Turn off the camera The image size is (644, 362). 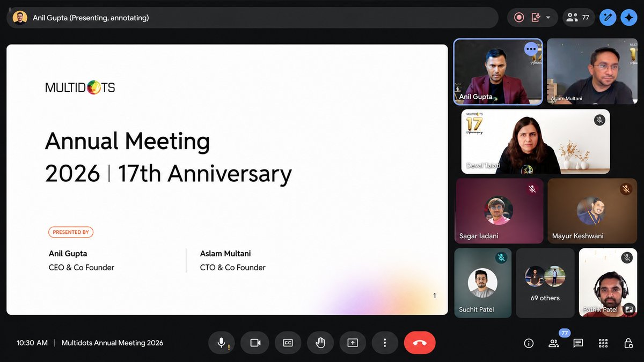255,343
